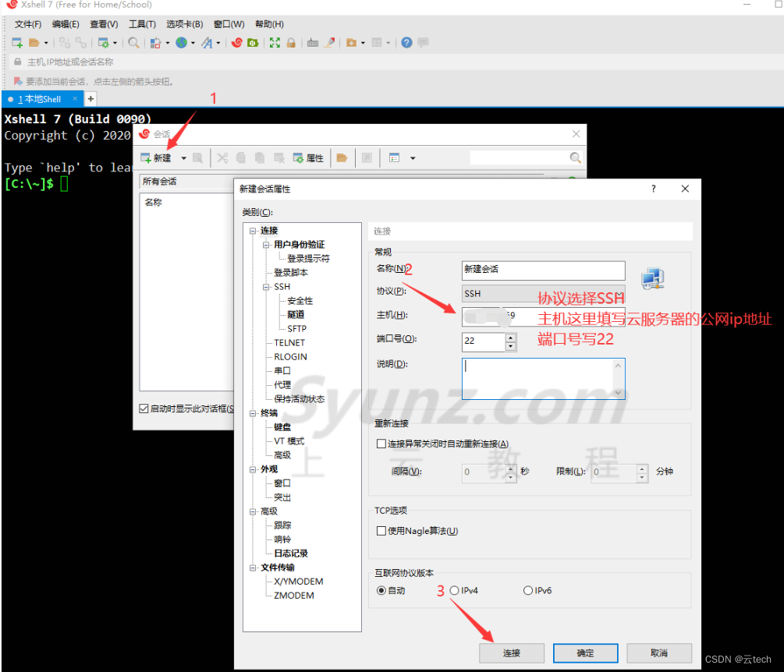Click the 属性 properties button in sessions dialog
784x672 pixels.
[x=308, y=158]
